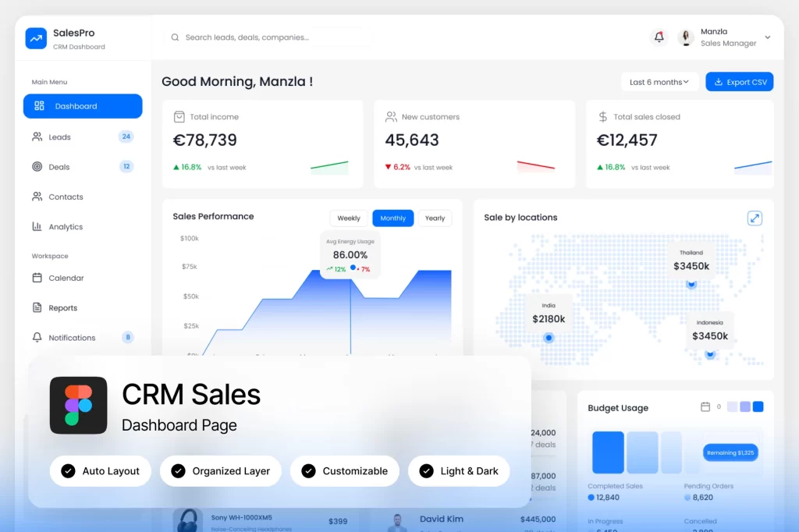The width and height of the screenshot is (799, 532).
Task: Select the Weekly view in Sales Performance
Action: click(349, 218)
